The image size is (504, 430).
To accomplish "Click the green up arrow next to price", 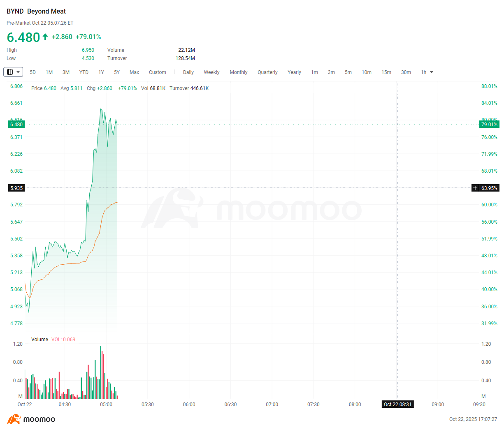I will 45,37.
